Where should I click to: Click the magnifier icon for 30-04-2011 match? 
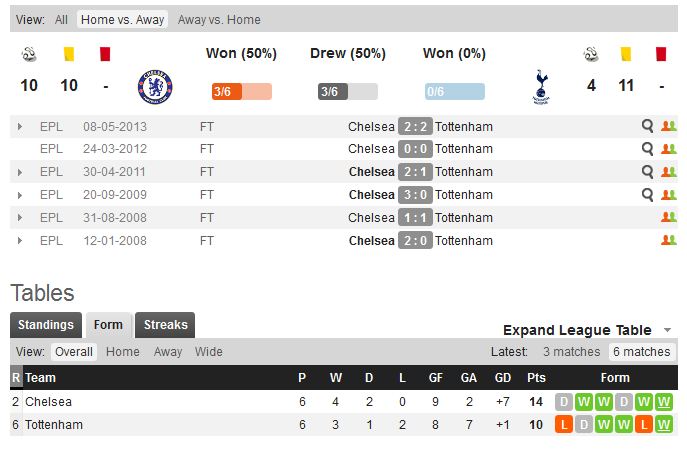[648, 172]
